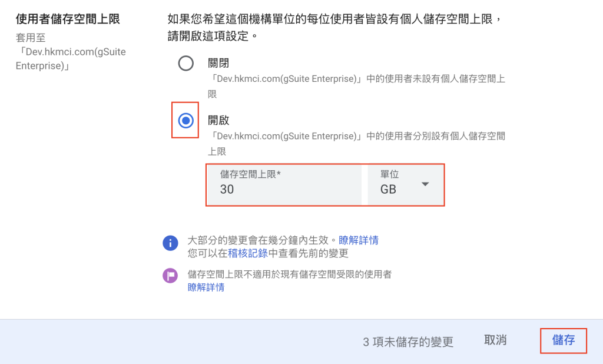Screen dimensions: 603x364
Task: Click the 開啟 option description text
Action: click(x=356, y=144)
